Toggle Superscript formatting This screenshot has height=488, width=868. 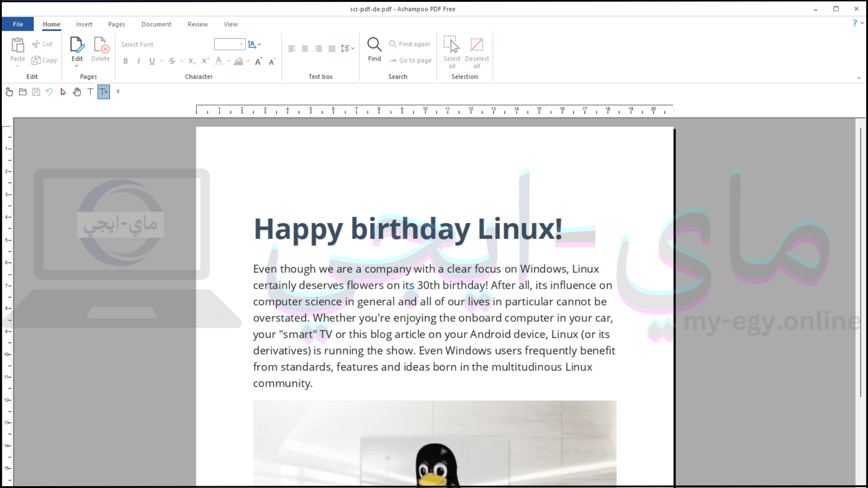205,61
